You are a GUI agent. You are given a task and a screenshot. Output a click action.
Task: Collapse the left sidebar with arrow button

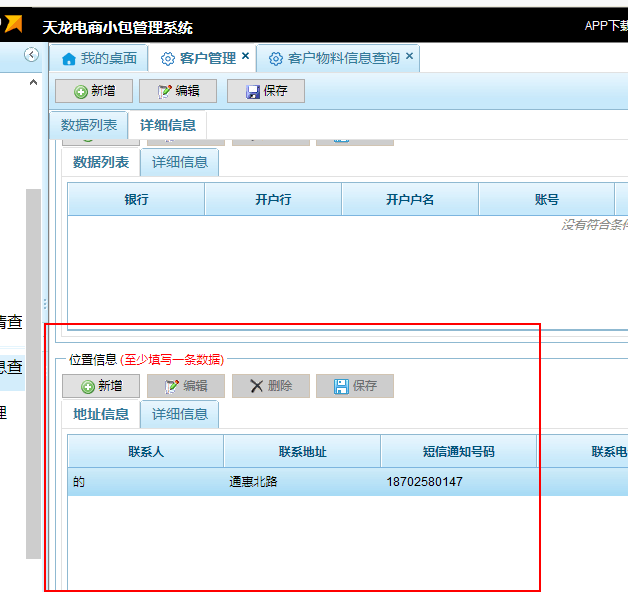pyautogui.click(x=31, y=55)
